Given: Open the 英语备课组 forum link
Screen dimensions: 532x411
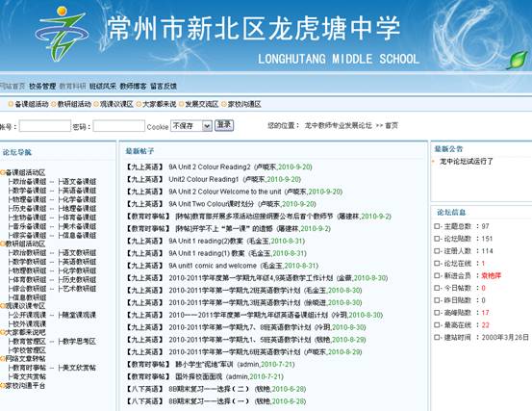Looking at the screenshot, I should 77,191.
